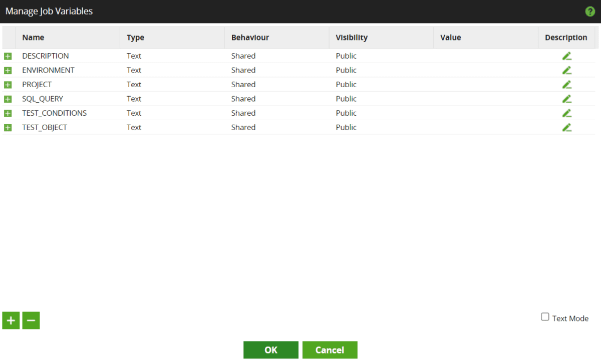The height and width of the screenshot is (364, 601).
Task: Edit the description for SQL_QUERY variable
Action: (x=566, y=99)
